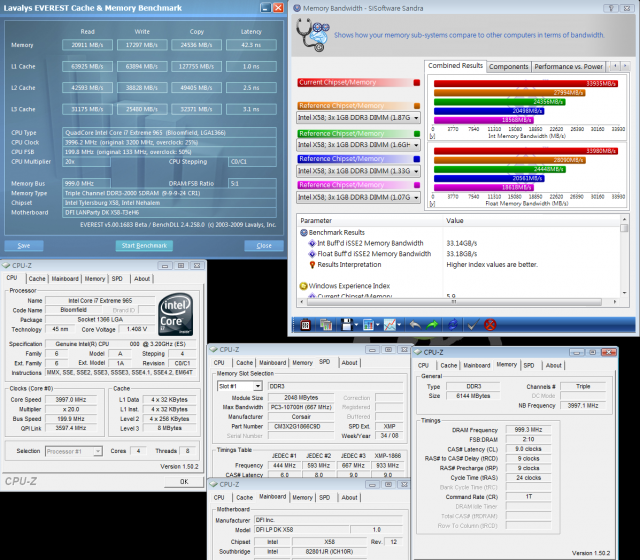Click the Sandra Memory Bandwidth title bar icon
640x560 pixels.
(297, 8)
